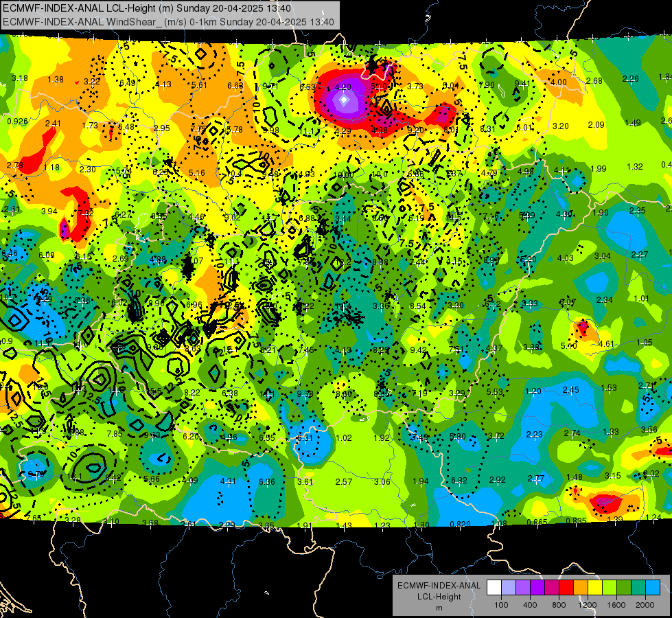Viewport: 672px width, 618px height.
Task: Click the white legend color swatch
Action: pos(494,588)
